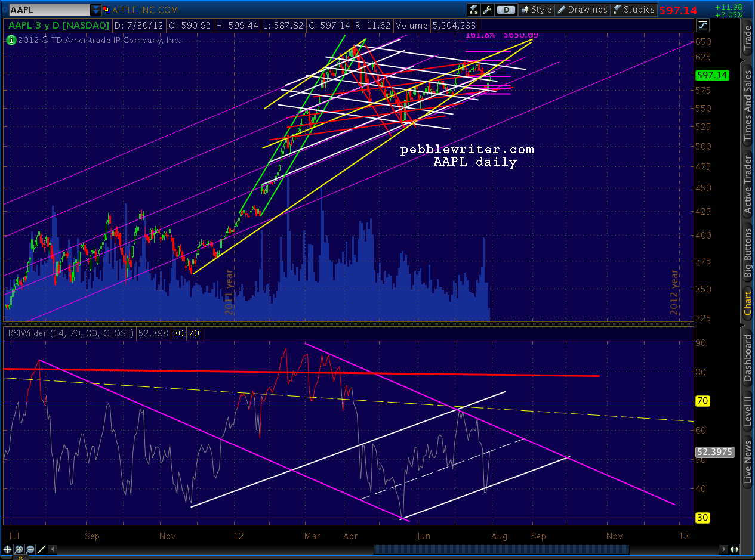
Task: Open the Times And Sales tab
Action: (x=747, y=106)
